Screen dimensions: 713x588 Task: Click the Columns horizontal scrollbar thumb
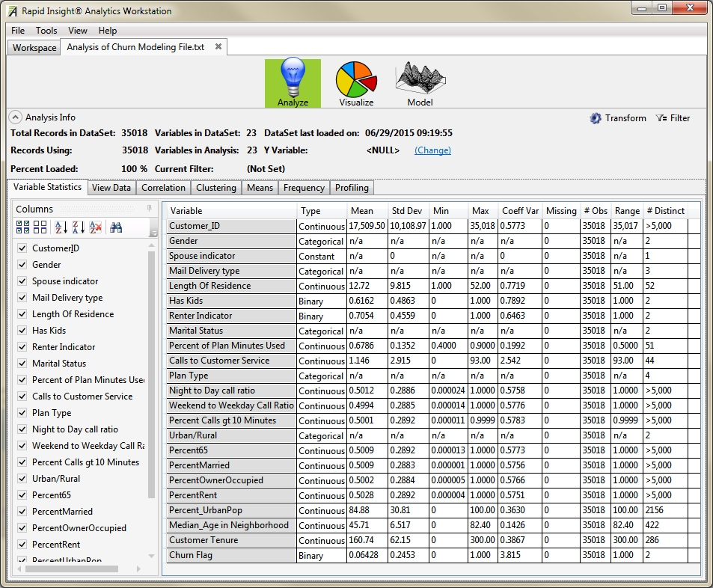click(72, 569)
